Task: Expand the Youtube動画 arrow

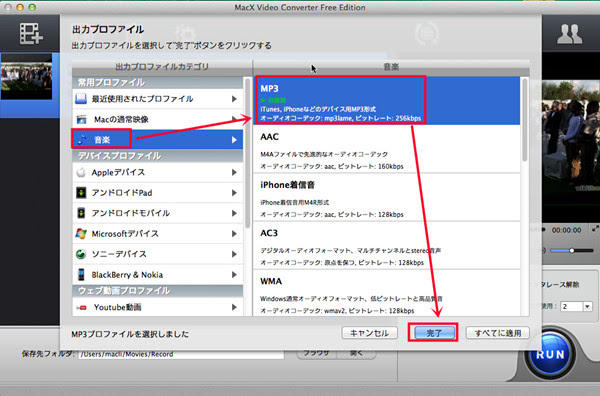Action: coord(234,307)
